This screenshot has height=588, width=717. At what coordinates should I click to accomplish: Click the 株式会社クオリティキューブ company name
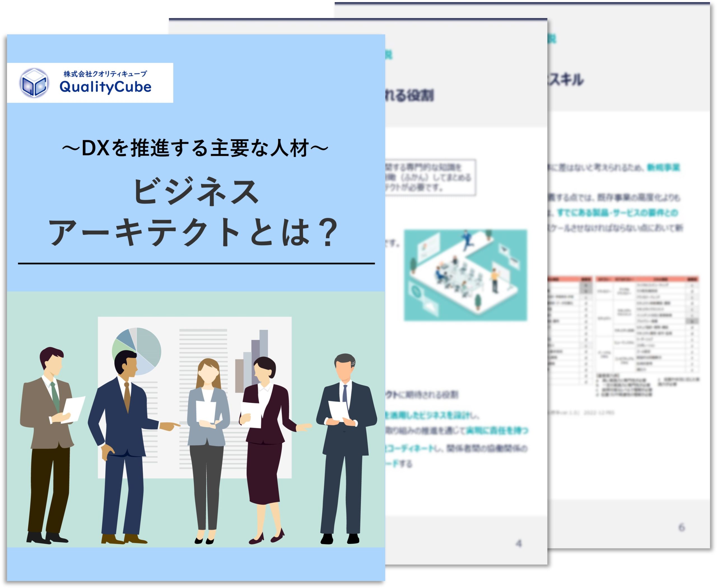105,73
